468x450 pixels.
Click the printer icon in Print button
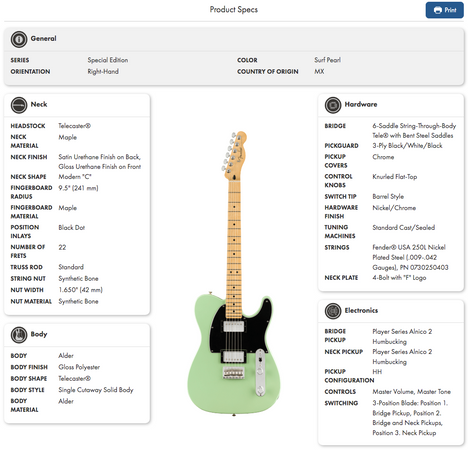tap(438, 10)
